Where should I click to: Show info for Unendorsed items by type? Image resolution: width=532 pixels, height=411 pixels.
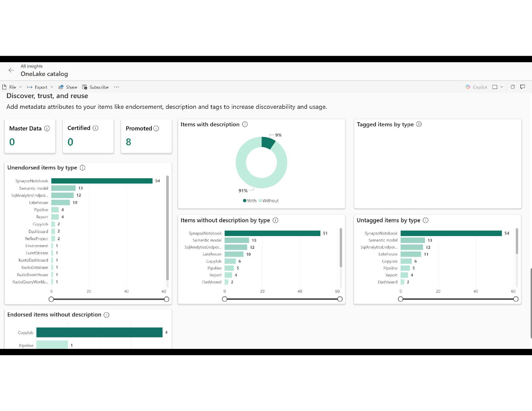coord(82,168)
